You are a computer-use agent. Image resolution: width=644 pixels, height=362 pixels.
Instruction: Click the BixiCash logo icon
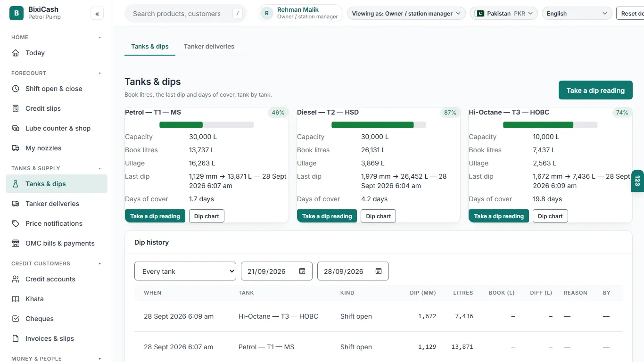coord(17,13)
